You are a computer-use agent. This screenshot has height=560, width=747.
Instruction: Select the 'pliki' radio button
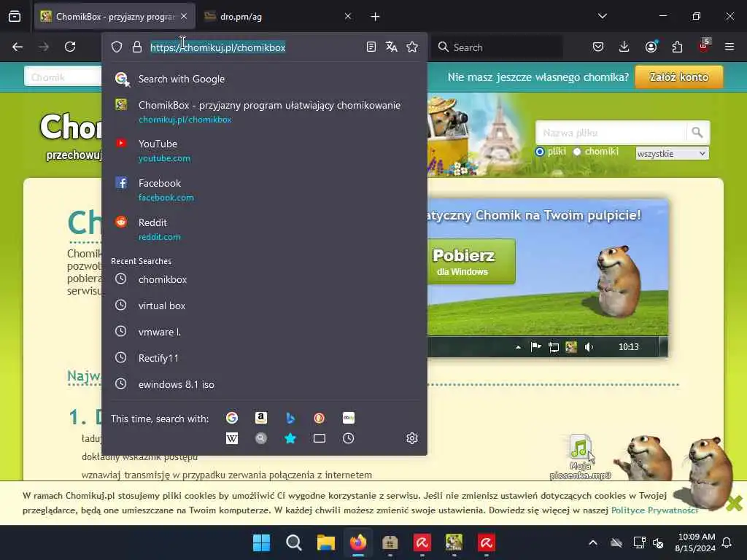pos(539,152)
